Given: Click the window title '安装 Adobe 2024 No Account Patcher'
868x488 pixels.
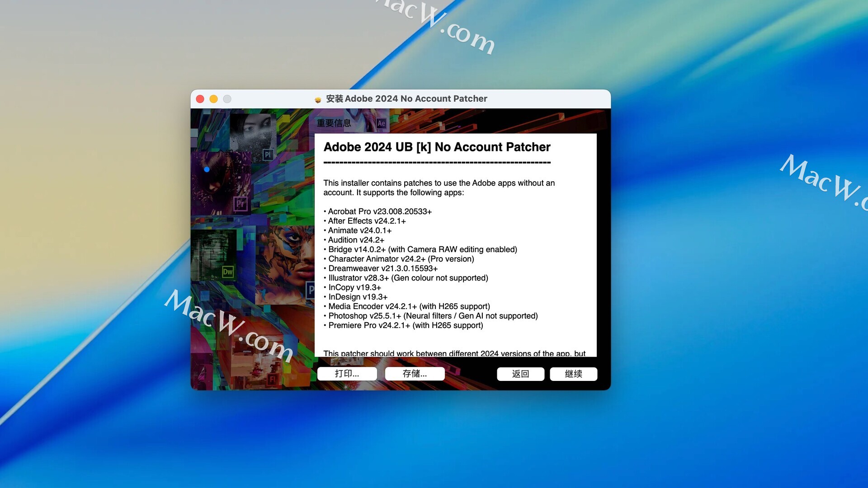Looking at the screenshot, I should pyautogui.click(x=406, y=99).
